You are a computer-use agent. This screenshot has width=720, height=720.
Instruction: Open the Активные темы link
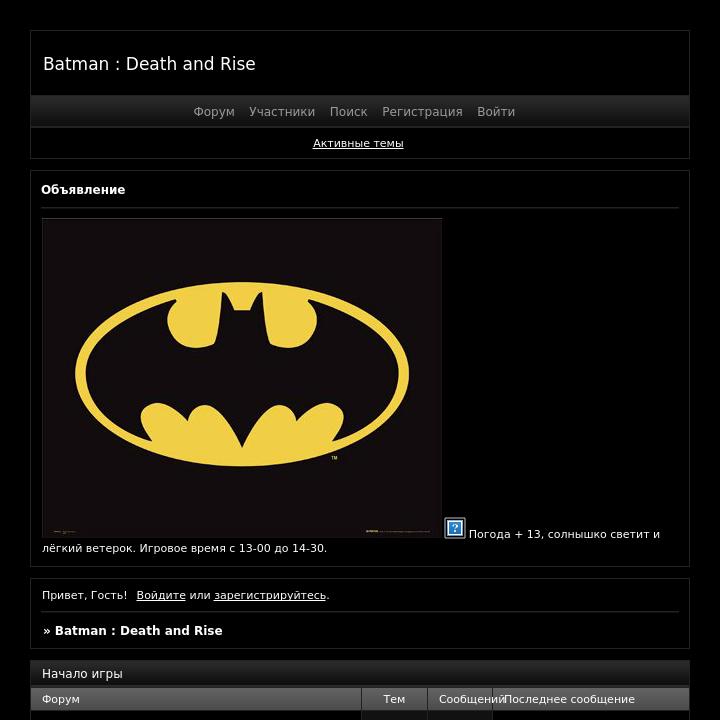point(358,143)
